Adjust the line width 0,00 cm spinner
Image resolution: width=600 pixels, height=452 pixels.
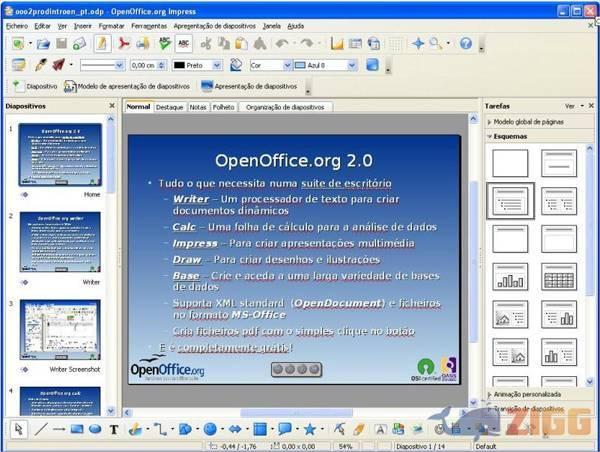(x=148, y=65)
